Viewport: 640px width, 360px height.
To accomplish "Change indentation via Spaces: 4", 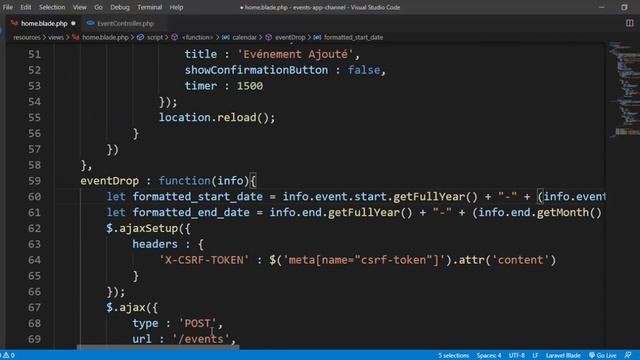I will [x=489, y=356].
